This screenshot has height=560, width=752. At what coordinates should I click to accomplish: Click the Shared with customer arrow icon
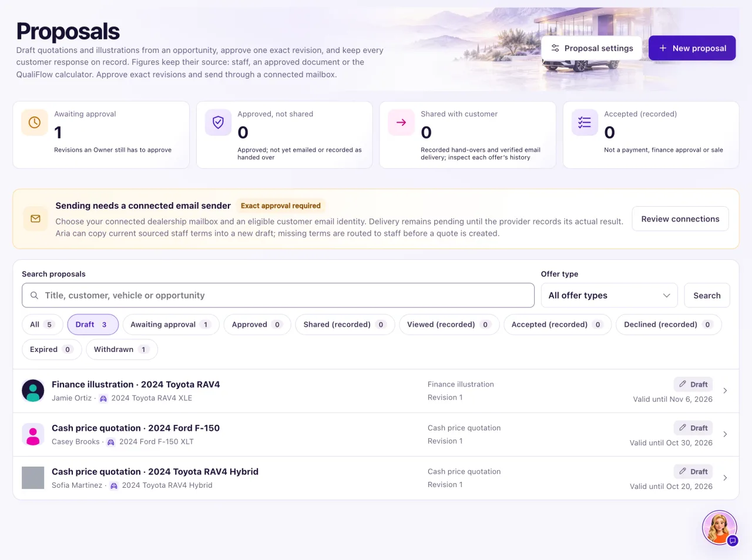(x=401, y=122)
